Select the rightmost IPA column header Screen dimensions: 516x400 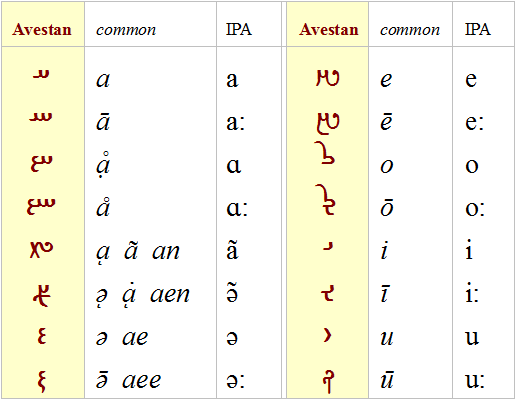click(478, 30)
